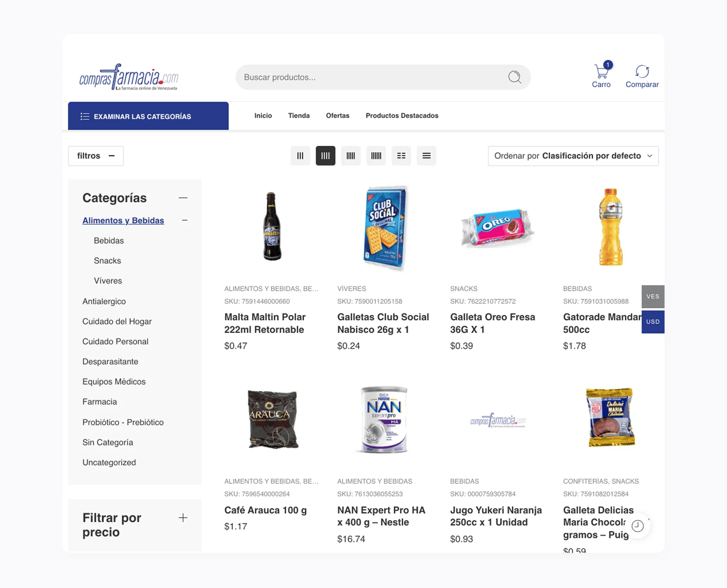The height and width of the screenshot is (588, 727).
Task: Click the Oreo Fresa product image
Action: 497,228
